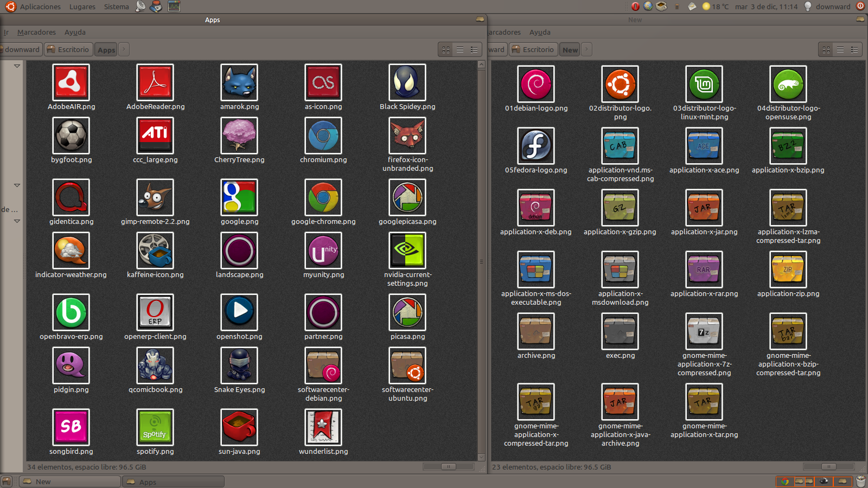Switch Apps window to compact view
The width and height of the screenshot is (868, 488).
[x=474, y=49]
